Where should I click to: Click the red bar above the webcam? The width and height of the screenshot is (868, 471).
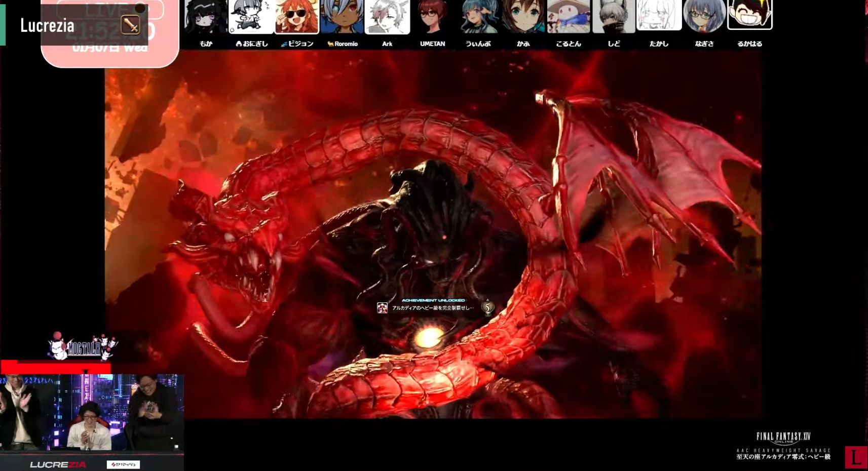click(x=56, y=367)
